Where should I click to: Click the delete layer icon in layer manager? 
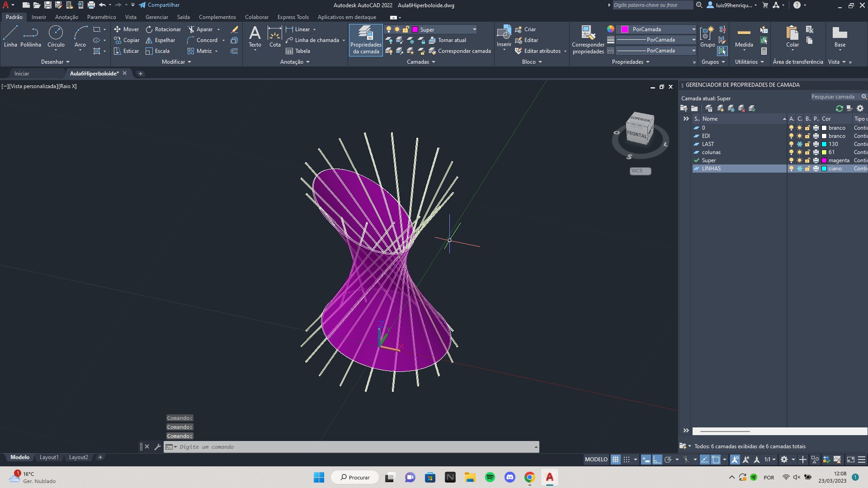741,108
